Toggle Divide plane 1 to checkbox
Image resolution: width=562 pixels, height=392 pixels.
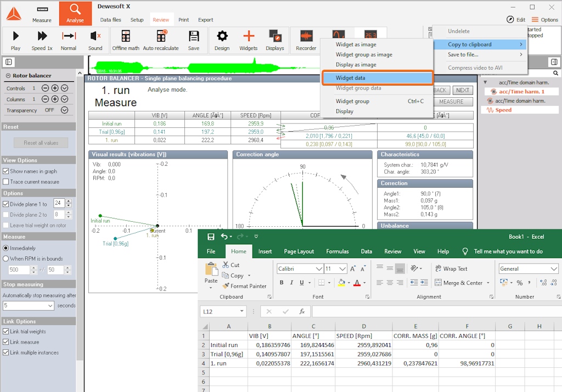point(5,204)
